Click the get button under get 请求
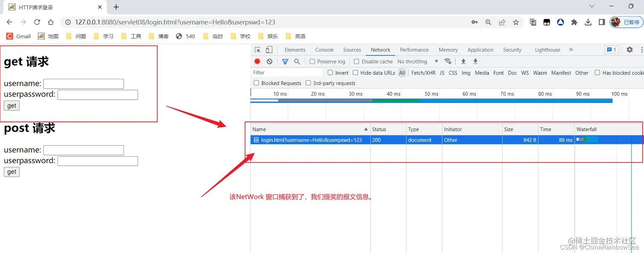Screen dimensions: 644x253 (11, 106)
